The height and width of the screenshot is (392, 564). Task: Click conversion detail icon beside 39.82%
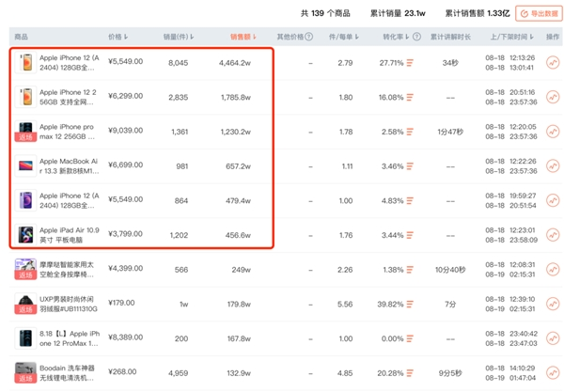(x=410, y=305)
